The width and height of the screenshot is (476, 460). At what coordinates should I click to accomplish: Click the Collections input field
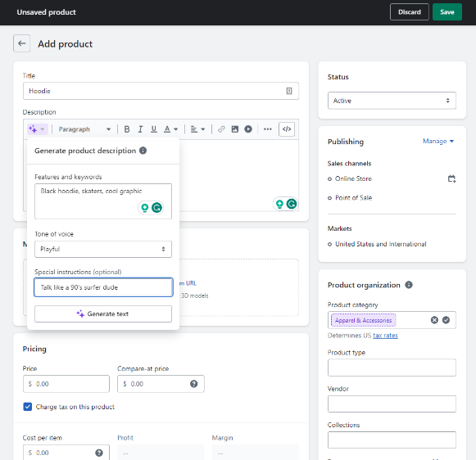[392, 440]
